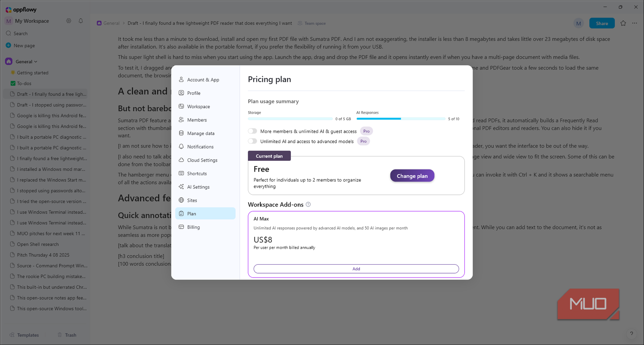Image resolution: width=644 pixels, height=345 pixels.
Task: Click the AI Responses usage bar
Action: pyautogui.click(x=401, y=119)
